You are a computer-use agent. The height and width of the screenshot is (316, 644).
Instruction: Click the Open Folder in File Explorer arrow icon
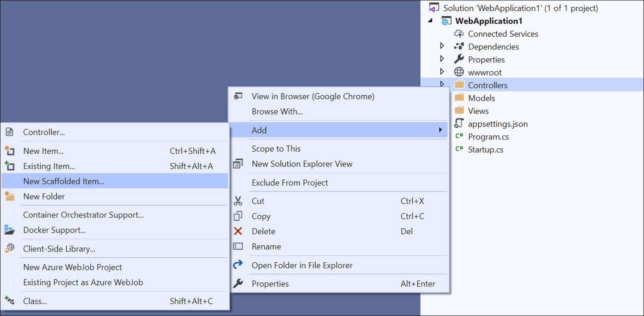pos(238,265)
